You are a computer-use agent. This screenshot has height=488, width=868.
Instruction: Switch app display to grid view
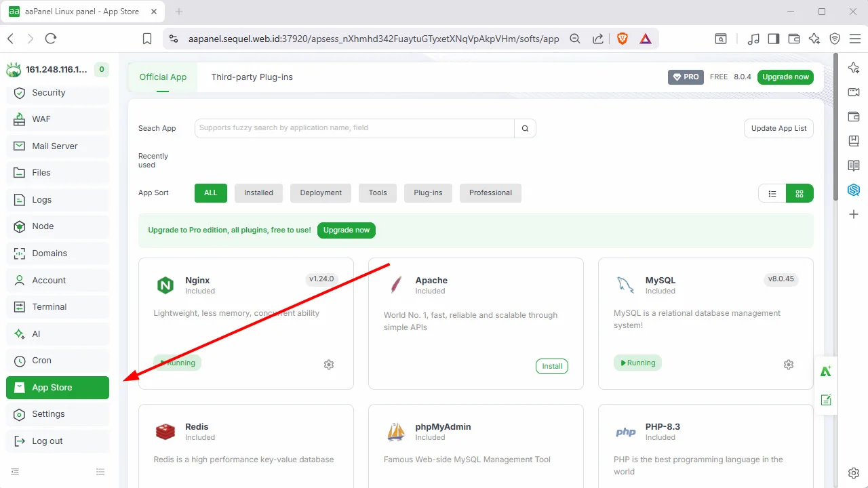[800, 193]
